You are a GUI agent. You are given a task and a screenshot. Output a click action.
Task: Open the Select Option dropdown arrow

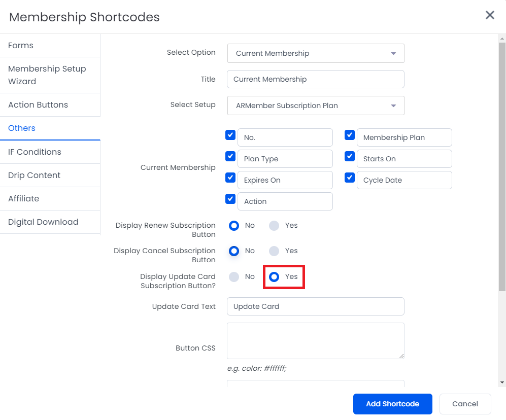[393, 53]
